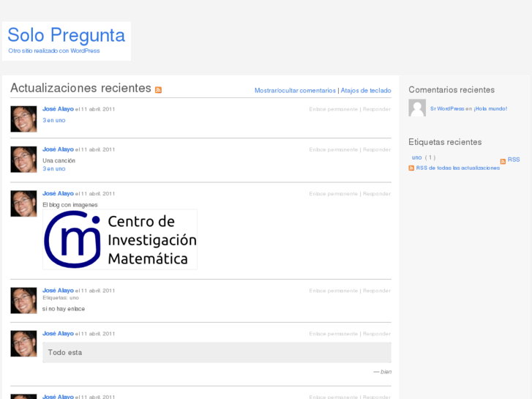Open José Alayo link on 'Todo esta' post
This screenshot has height=399, width=532.
point(58,333)
